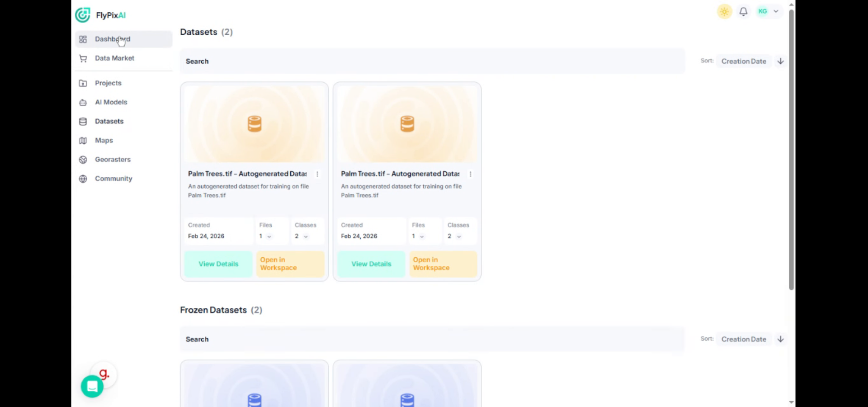Click second dataset title 'Palm Trees.tif - Autogenerated'
Image resolution: width=868 pixels, height=407 pixels.
(x=400, y=174)
